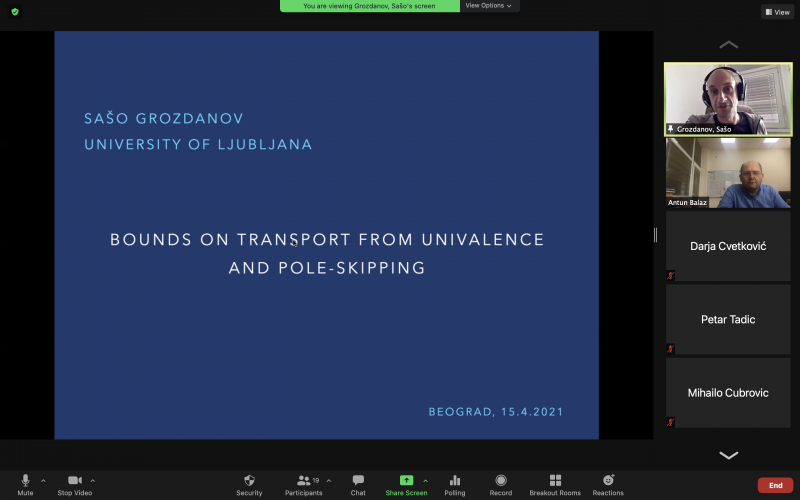800x500 pixels.
Task: Mute the microphone
Action: [x=25, y=481]
